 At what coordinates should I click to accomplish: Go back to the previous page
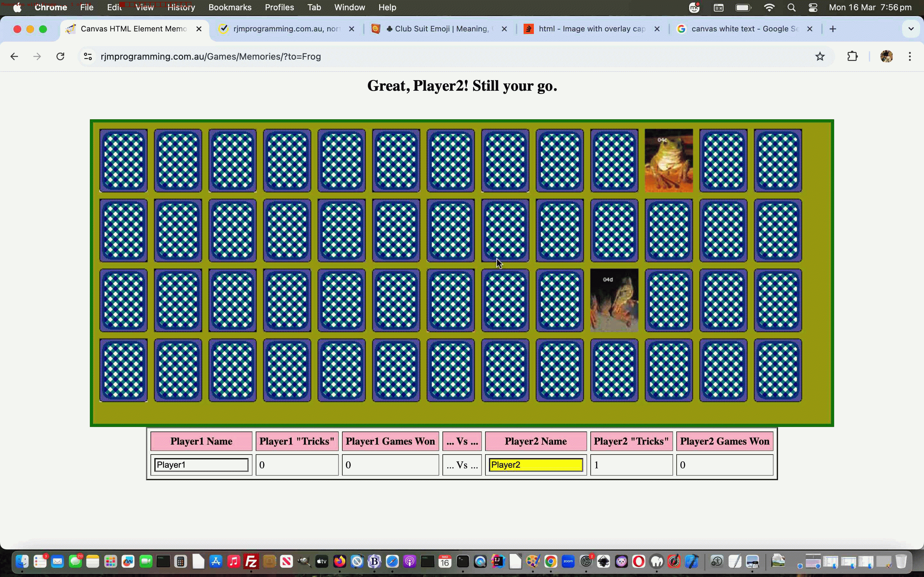pyautogui.click(x=14, y=56)
